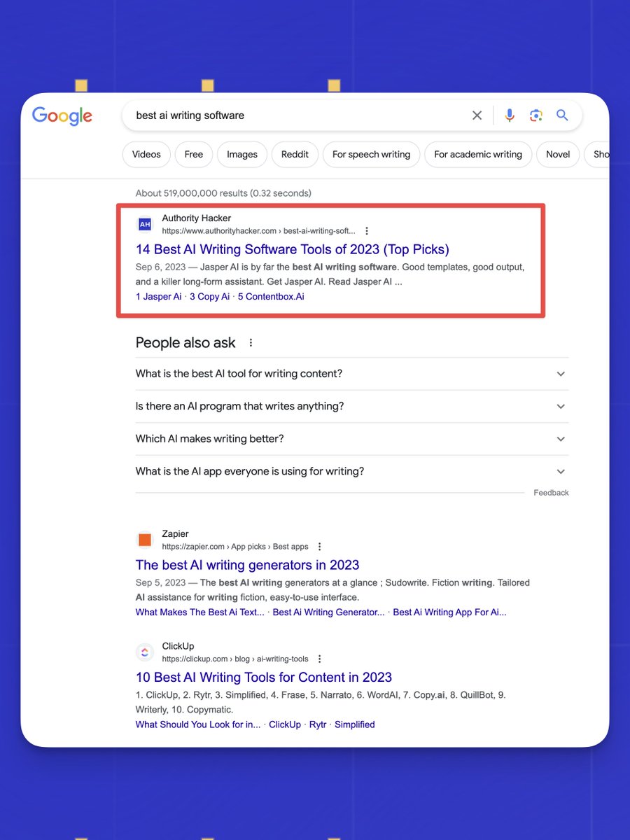
Task: Clear the search query with X icon
Action: click(477, 115)
